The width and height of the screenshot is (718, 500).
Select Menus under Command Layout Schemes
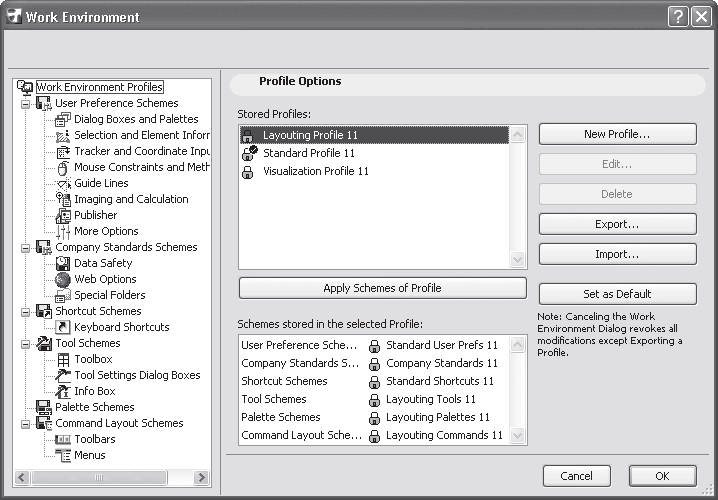(x=89, y=455)
